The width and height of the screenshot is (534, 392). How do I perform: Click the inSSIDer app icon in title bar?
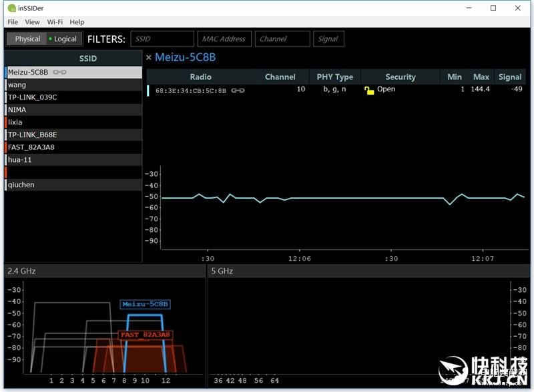pos(11,8)
